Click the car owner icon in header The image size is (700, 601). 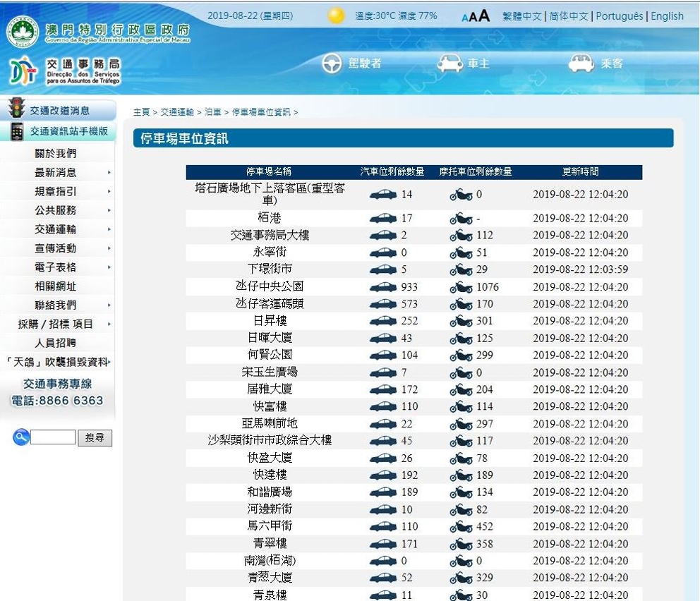tap(449, 63)
